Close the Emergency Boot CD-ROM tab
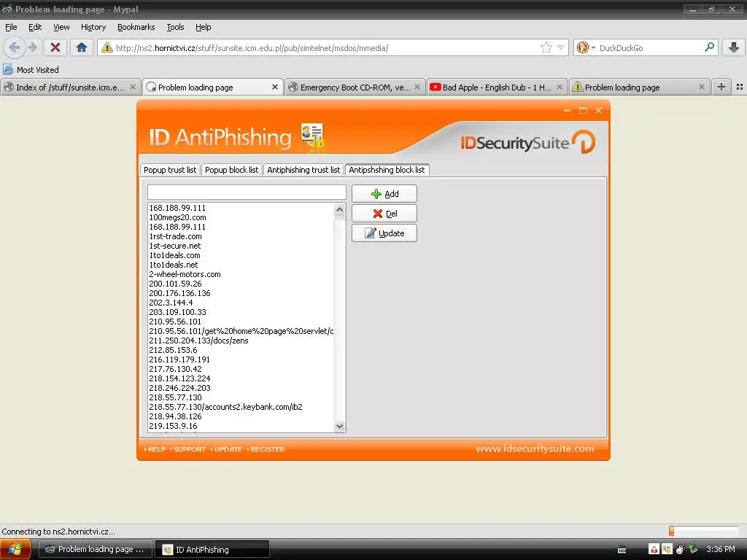 (417, 87)
